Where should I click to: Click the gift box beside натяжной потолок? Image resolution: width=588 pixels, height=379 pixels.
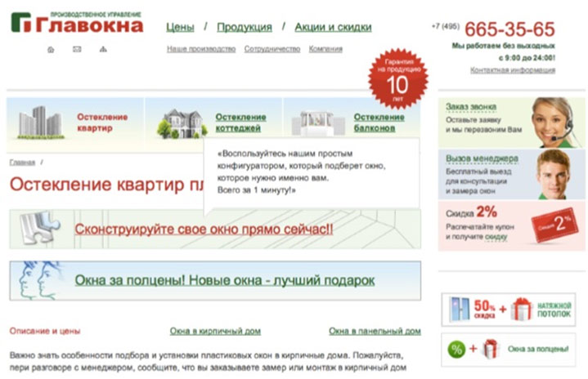pyautogui.click(x=522, y=310)
